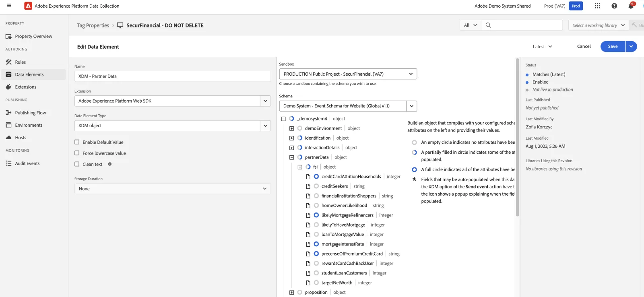Open the help question mark icon
644x297 pixels.
coord(614,6)
